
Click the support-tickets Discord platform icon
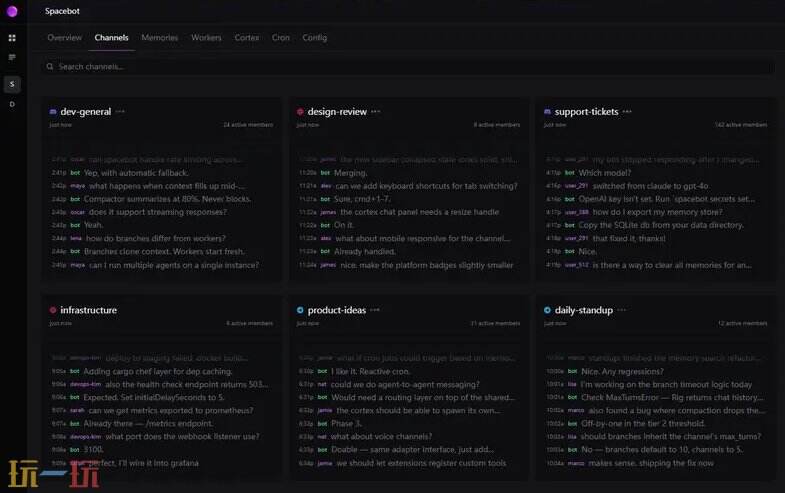point(547,112)
